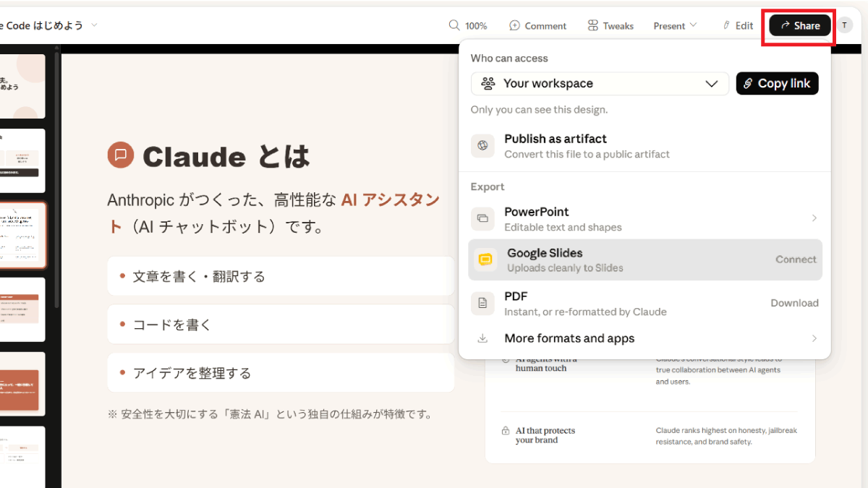Open the Tweaks panel
The image size is (868, 488).
(x=610, y=25)
